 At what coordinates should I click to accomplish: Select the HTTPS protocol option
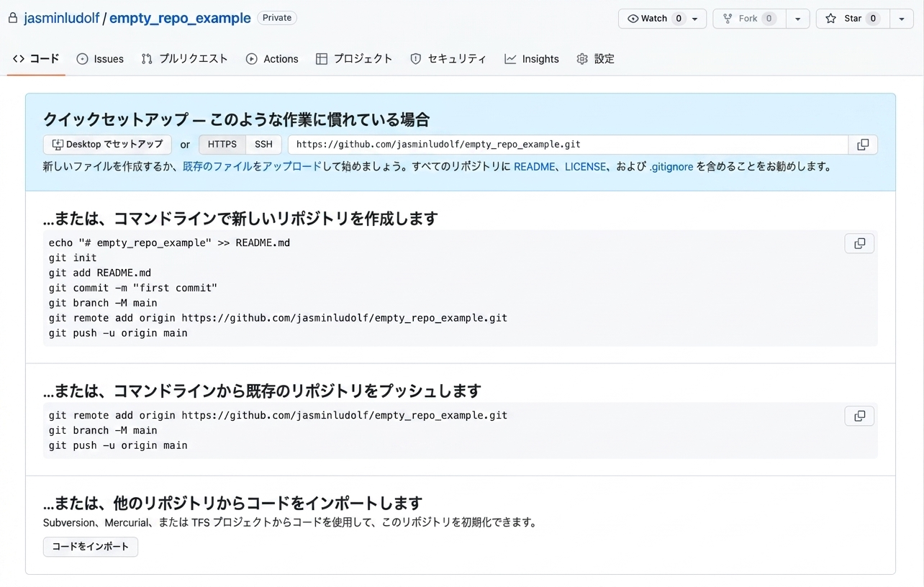[222, 145]
